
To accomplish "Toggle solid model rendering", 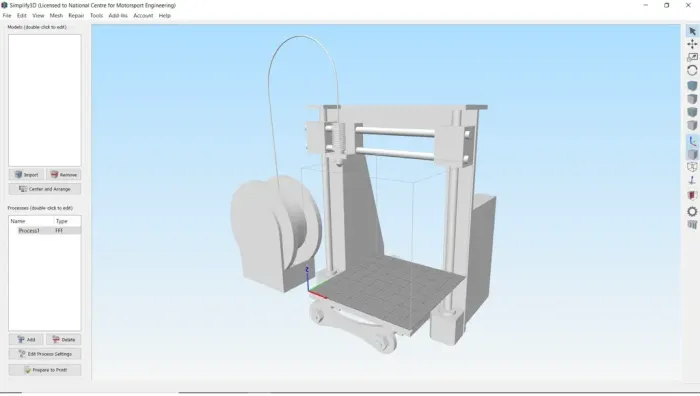I will 692,154.
